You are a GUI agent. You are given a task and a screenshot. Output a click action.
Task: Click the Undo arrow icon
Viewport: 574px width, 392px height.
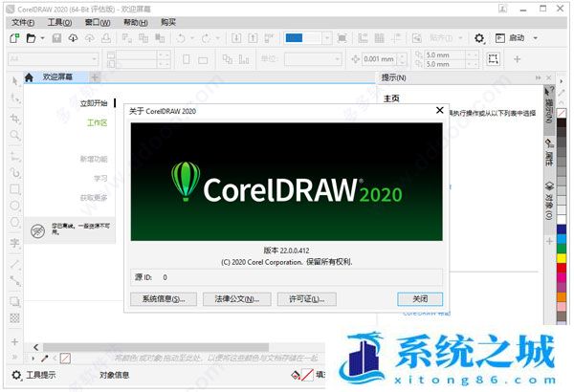pyautogui.click(x=181, y=38)
